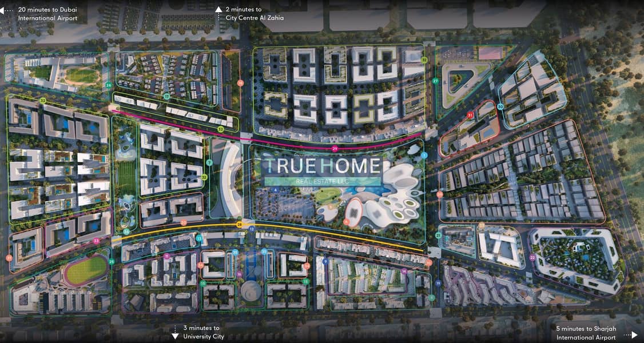
Task: Click '5 minutes to Sharjah International Airport' label
Action: (x=586, y=333)
